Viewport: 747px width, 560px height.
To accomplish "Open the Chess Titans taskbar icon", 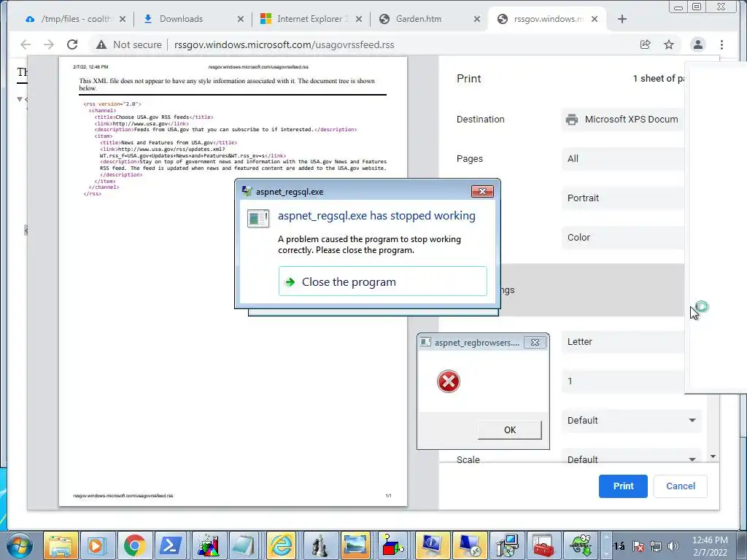I will (320, 545).
